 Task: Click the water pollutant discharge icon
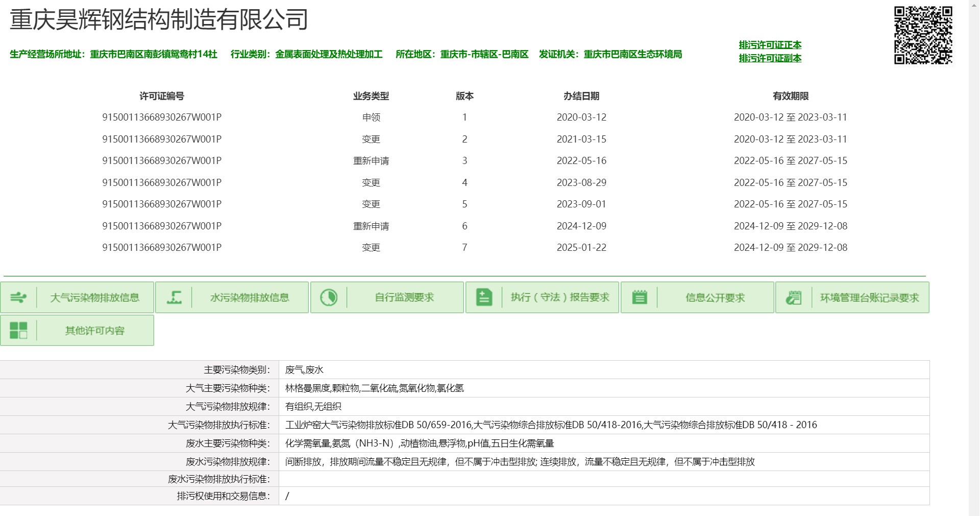[174, 297]
